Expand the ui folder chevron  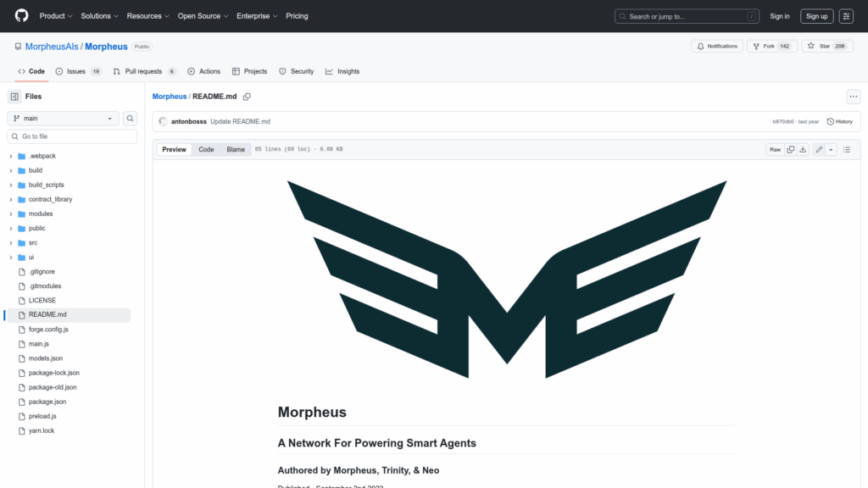point(11,258)
